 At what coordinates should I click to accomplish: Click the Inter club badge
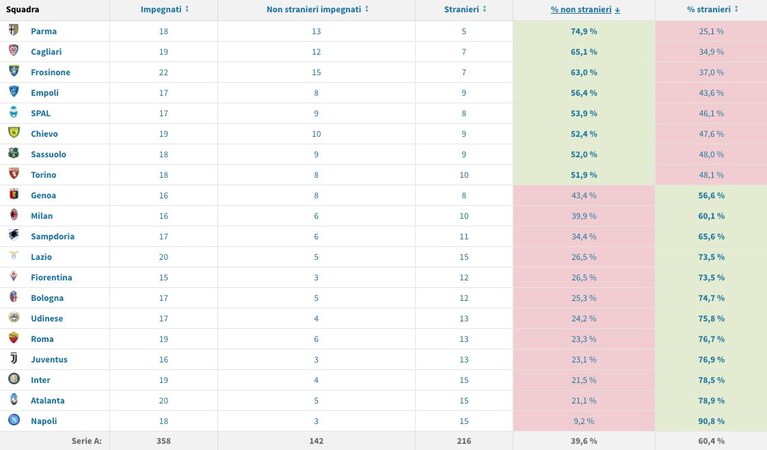point(14,379)
